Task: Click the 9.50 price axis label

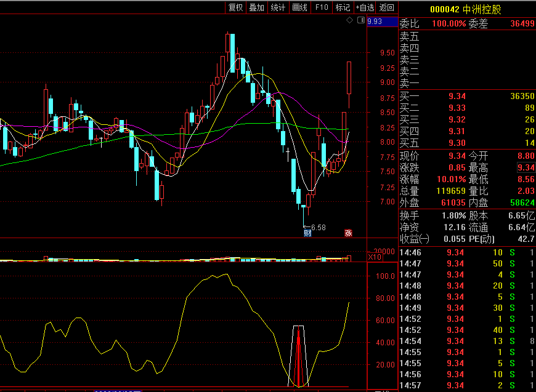Action: tap(388, 53)
